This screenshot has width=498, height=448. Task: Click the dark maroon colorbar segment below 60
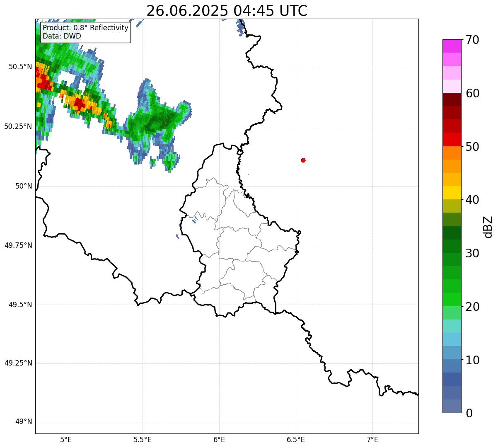(x=452, y=99)
